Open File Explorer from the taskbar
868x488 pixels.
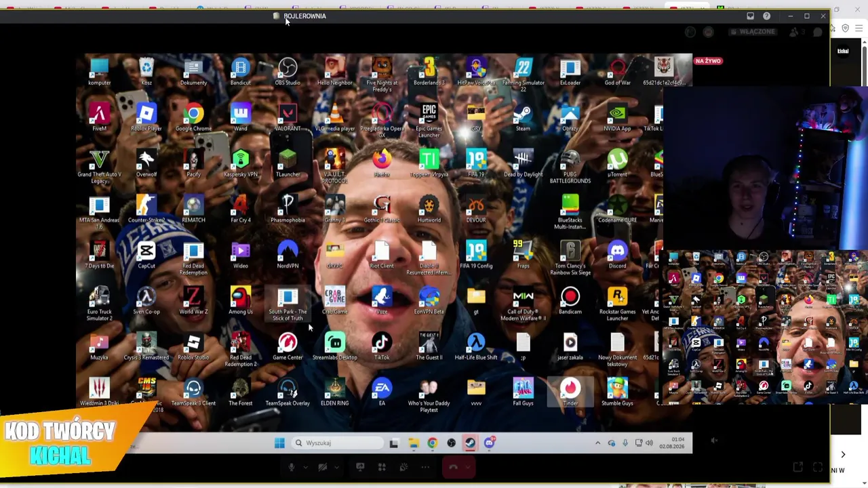pyautogui.click(x=413, y=443)
